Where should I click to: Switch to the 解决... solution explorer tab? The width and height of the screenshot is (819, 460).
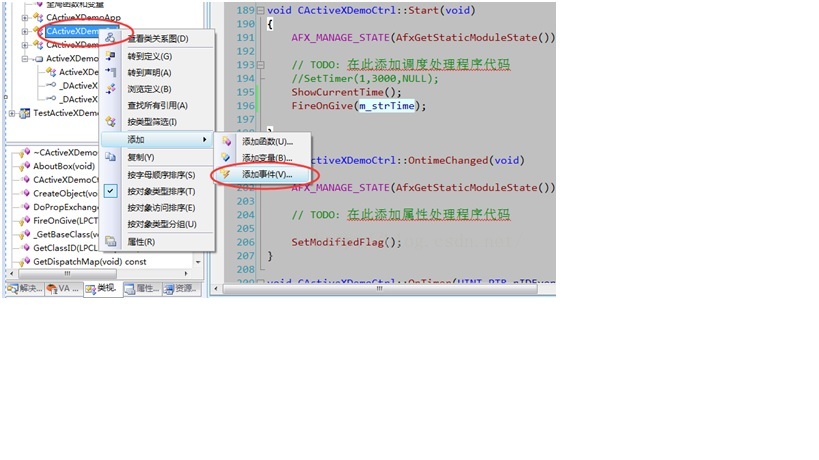point(25,288)
